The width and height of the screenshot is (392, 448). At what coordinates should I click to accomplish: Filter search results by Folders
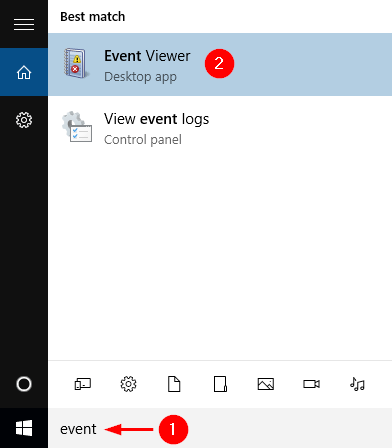pos(220,384)
